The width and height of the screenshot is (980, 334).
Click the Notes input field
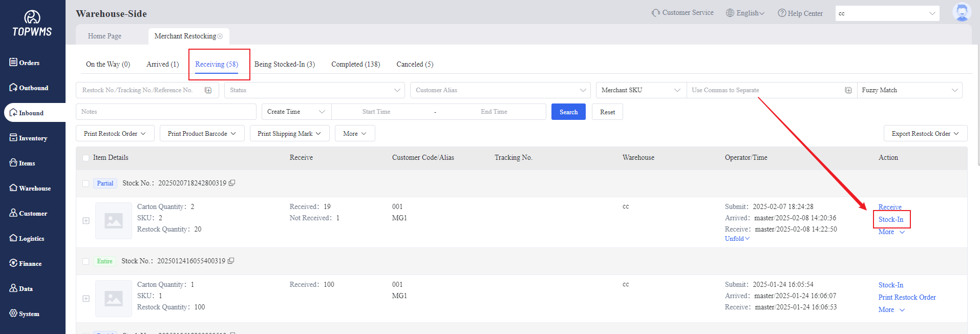tap(166, 112)
